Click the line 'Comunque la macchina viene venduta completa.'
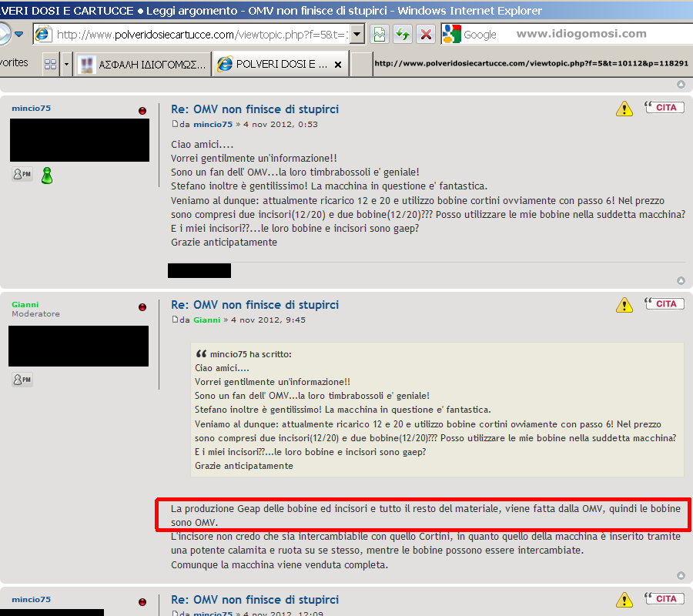This screenshot has width=693, height=616. click(280, 564)
